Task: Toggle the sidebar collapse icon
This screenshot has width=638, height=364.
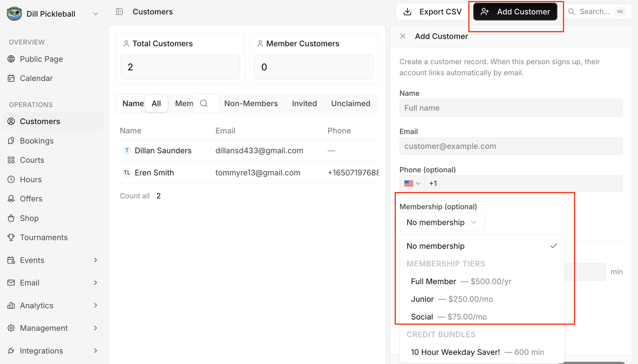Action: point(119,12)
